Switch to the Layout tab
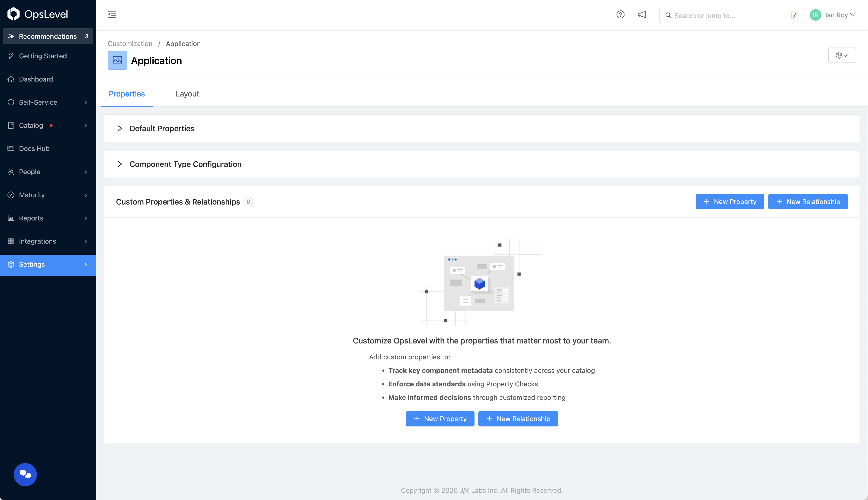 click(x=187, y=94)
